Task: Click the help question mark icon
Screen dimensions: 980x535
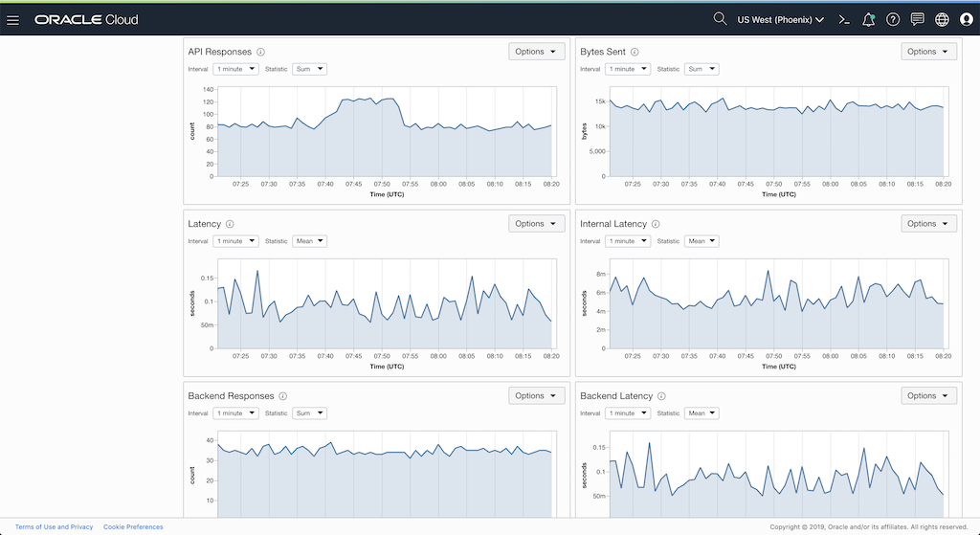Action: [x=893, y=19]
